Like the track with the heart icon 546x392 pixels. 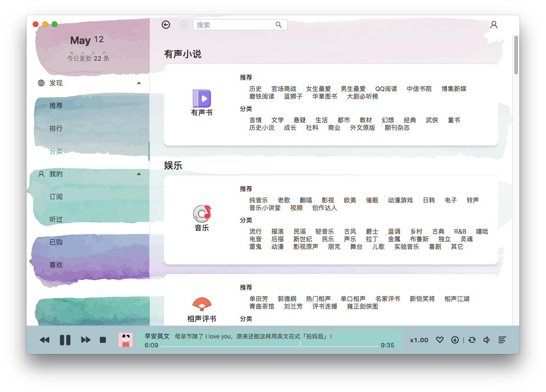coord(440,340)
